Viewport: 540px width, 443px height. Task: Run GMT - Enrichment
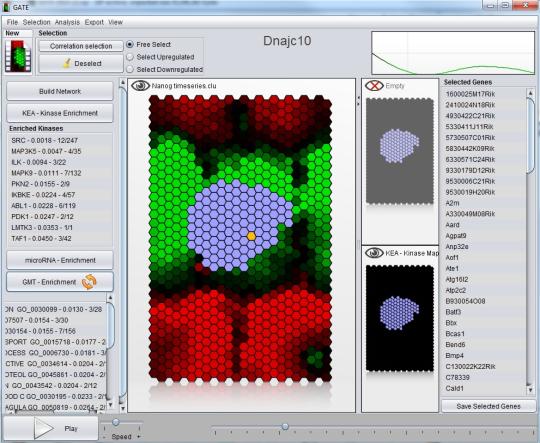coord(60,282)
